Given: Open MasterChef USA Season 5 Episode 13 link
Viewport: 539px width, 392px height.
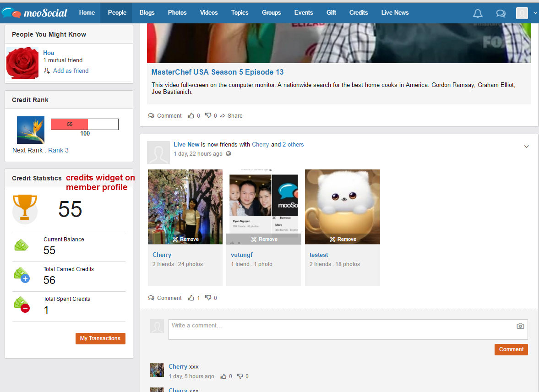Looking at the screenshot, I should point(218,72).
